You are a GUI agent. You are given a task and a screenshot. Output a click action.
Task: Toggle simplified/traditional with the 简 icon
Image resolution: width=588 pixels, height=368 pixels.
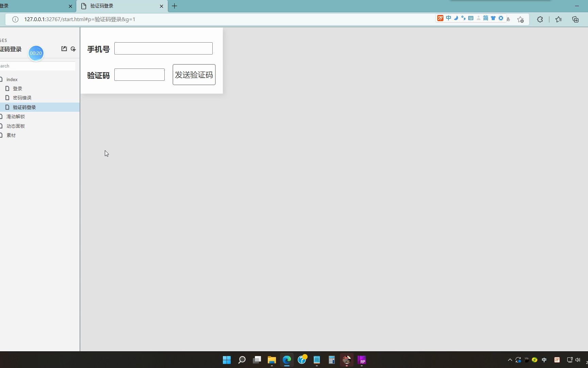pos(485,18)
